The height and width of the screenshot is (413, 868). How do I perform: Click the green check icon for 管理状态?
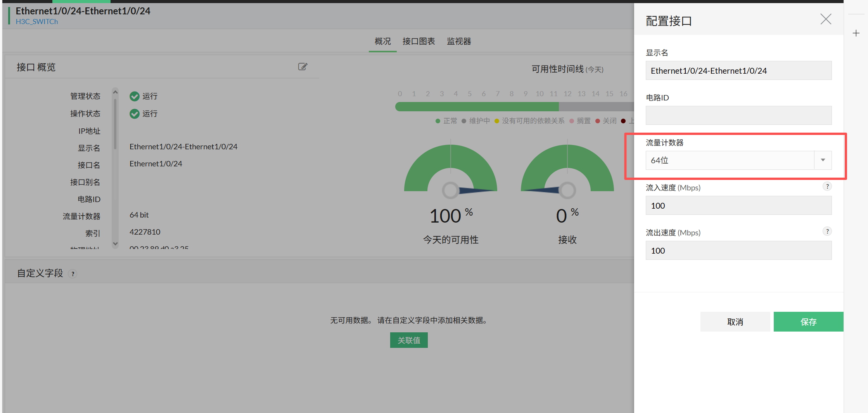point(135,96)
